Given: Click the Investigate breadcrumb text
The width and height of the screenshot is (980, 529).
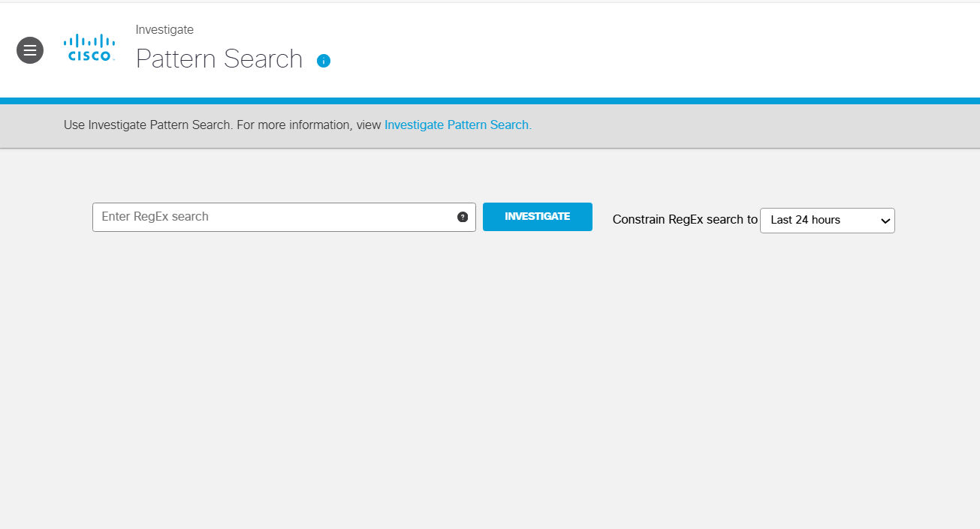Looking at the screenshot, I should tap(164, 30).
